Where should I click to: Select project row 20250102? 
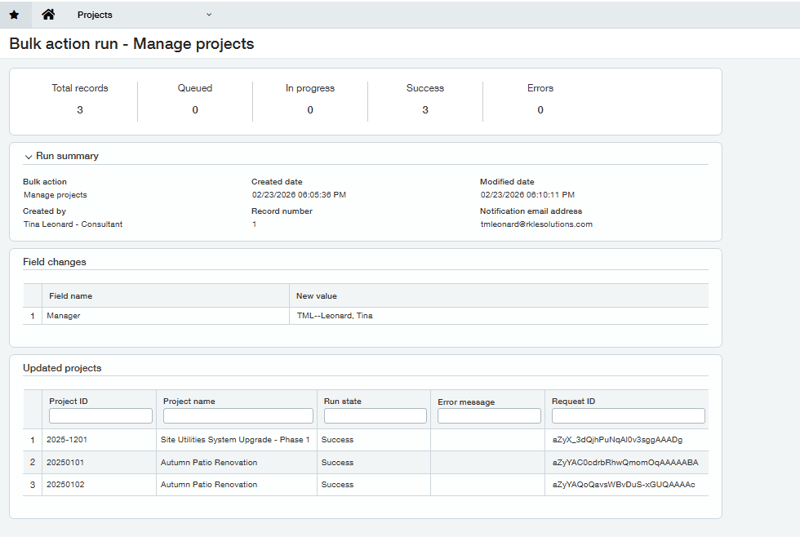coord(67,485)
